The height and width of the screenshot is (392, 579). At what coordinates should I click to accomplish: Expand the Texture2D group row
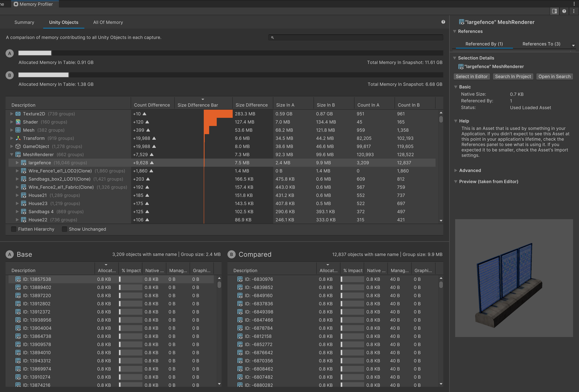click(x=11, y=114)
